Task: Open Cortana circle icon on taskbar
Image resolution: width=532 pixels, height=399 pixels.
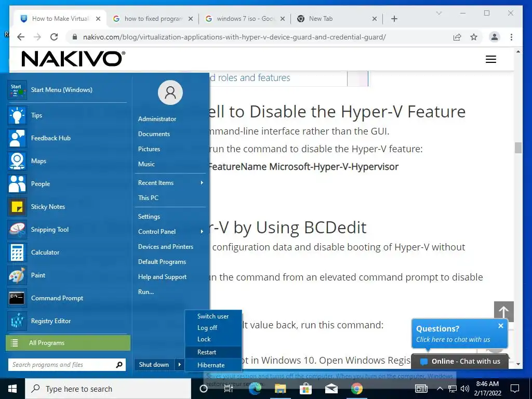Action: tap(204, 389)
